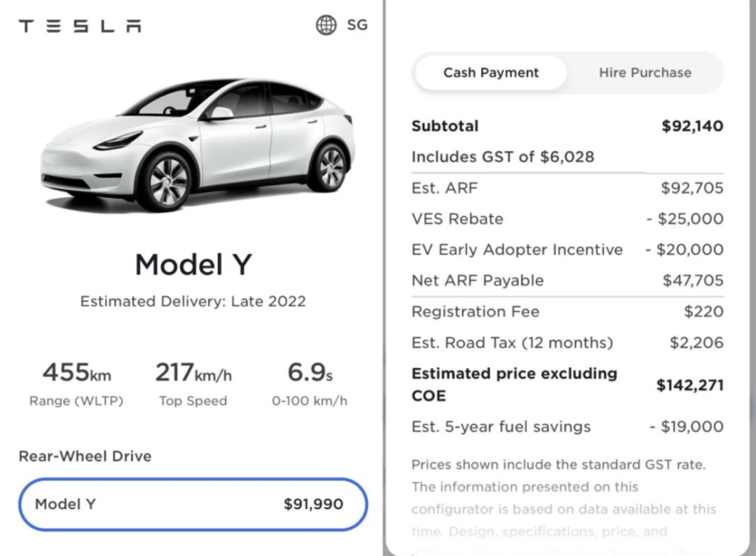Screen dimensions: 756x556
Task: Click Net ARF Payable amount
Action: pyautogui.click(x=692, y=280)
